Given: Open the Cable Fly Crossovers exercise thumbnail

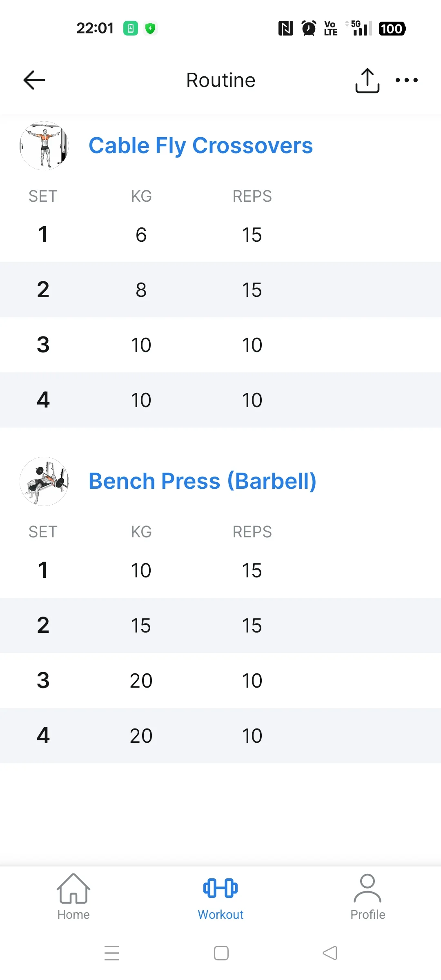Looking at the screenshot, I should tap(44, 146).
